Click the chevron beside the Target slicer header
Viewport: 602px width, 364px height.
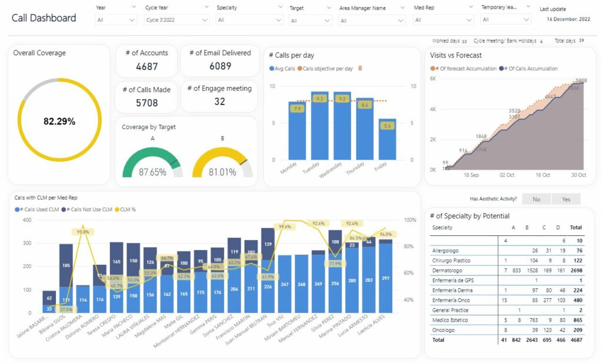[x=328, y=8]
